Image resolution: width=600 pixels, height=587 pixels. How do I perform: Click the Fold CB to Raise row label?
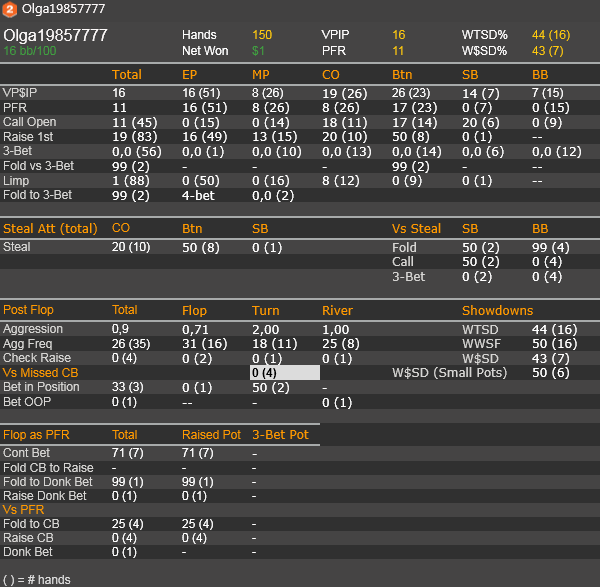point(48,468)
